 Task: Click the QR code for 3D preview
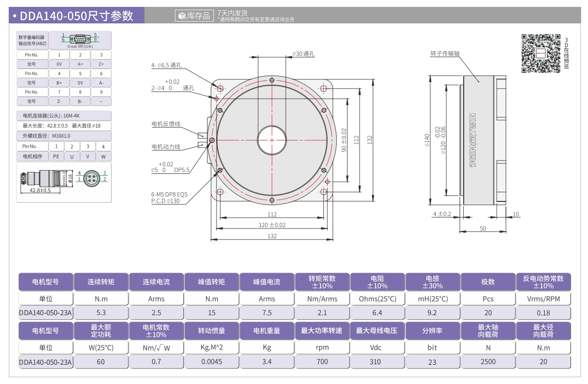[x=540, y=53]
